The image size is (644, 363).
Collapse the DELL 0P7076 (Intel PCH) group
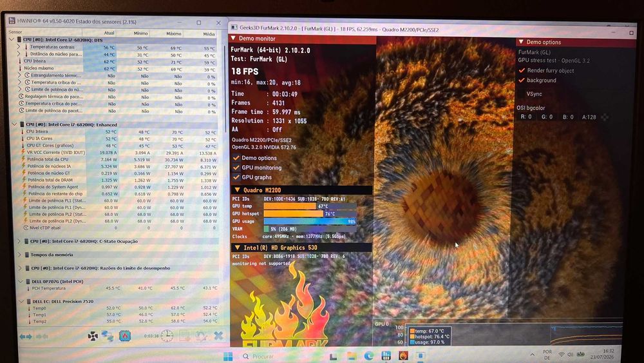[x=21, y=282]
